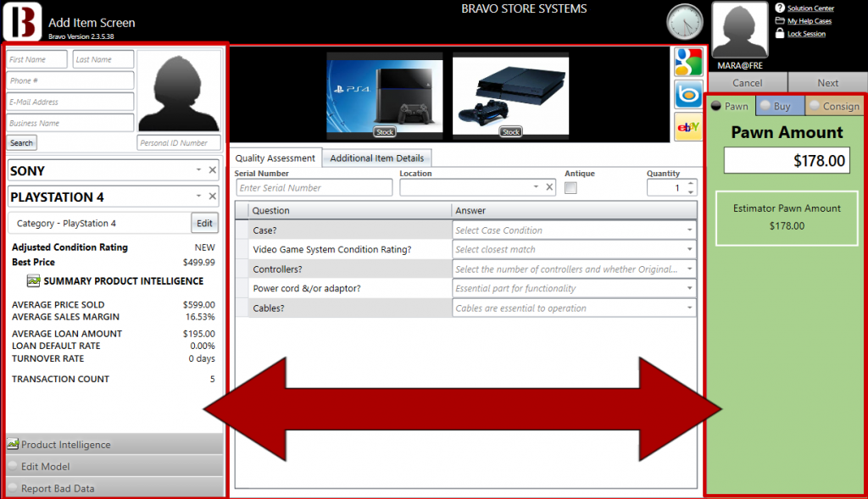Click the Google search icon
The height and width of the screenshot is (499, 868).
pyautogui.click(x=688, y=63)
